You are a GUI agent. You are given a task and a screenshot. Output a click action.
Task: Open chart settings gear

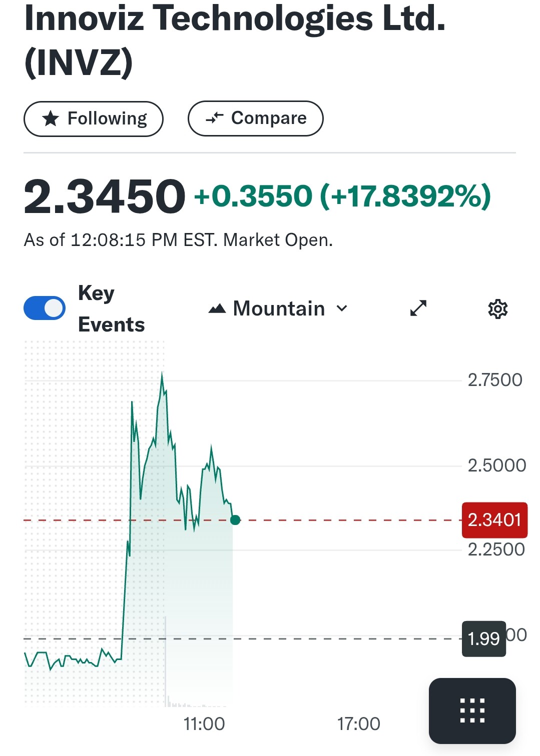497,309
